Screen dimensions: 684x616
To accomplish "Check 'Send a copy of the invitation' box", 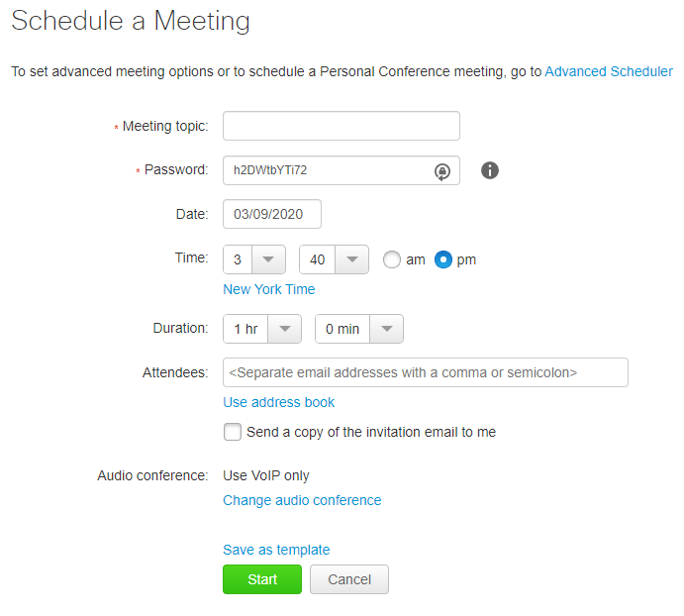I will (233, 432).
